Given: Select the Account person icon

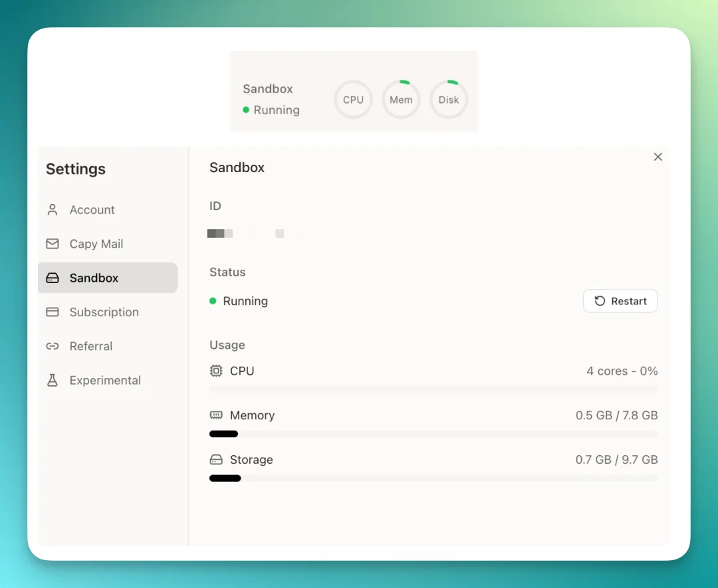Looking at the screenshot, I should coord(52,209).
